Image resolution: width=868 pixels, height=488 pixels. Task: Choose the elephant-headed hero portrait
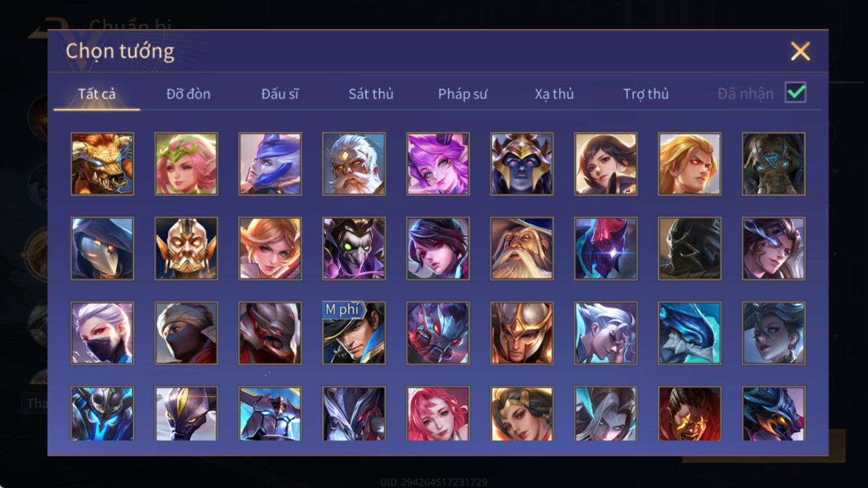pyautogui.click(x=773, y=164)
